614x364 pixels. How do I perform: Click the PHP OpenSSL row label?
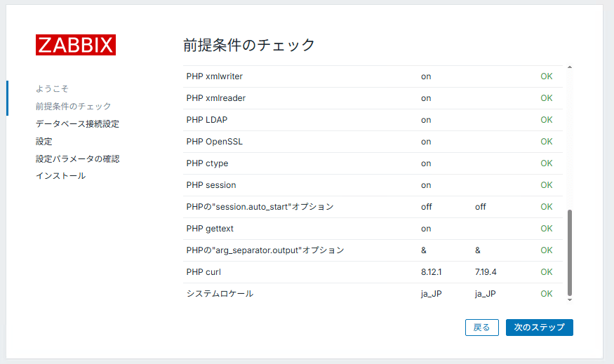[215, 142]
